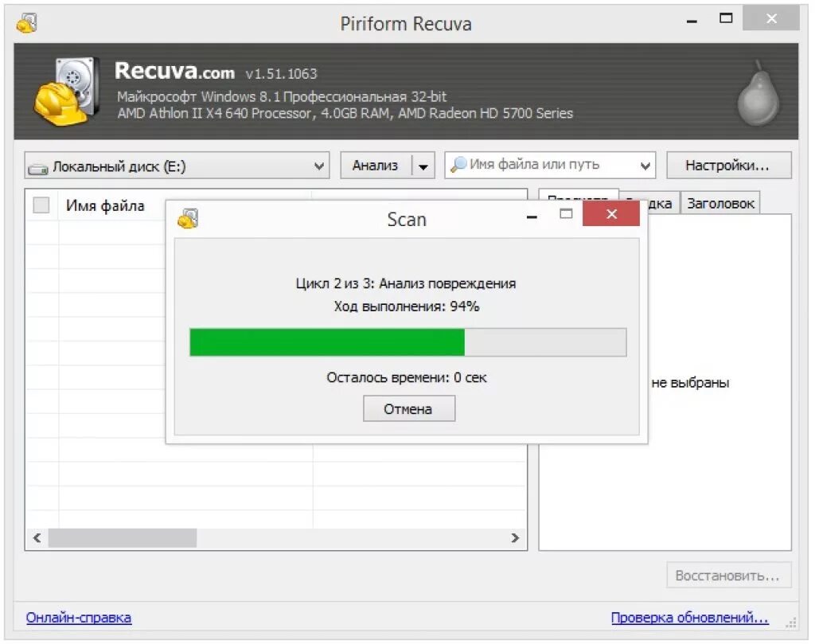Click the green scan progress bar
Screen dimensions: 815x644
point(408,342)
